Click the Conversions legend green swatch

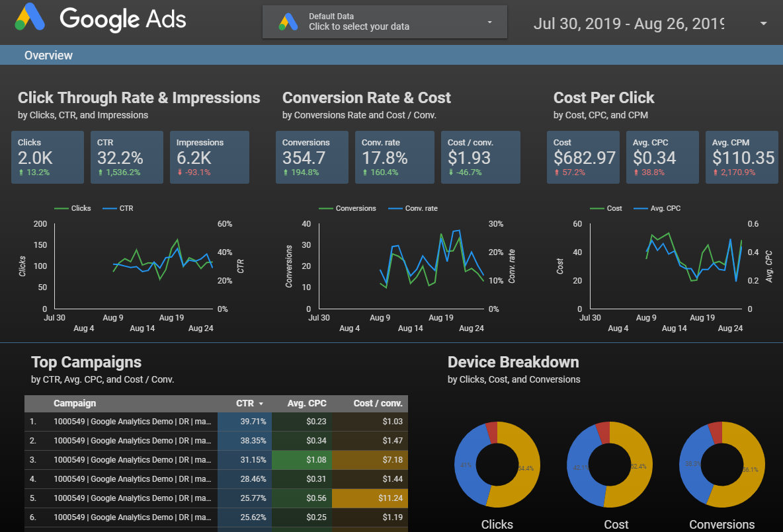(x=326, y=208)
